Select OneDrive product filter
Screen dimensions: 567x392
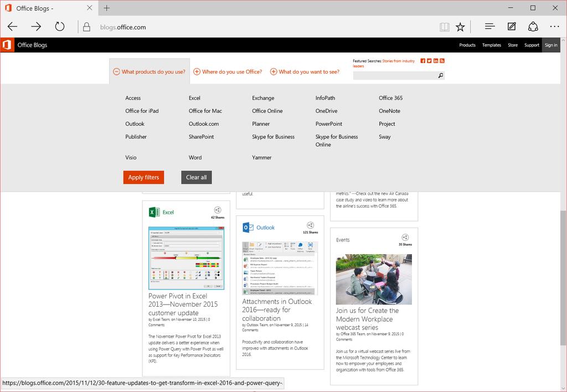326,111
